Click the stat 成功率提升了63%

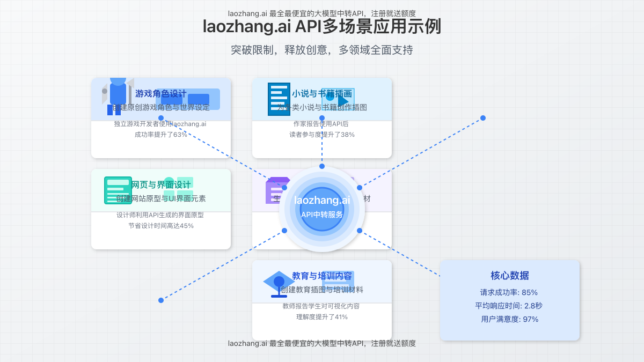[x=161, y=135]
